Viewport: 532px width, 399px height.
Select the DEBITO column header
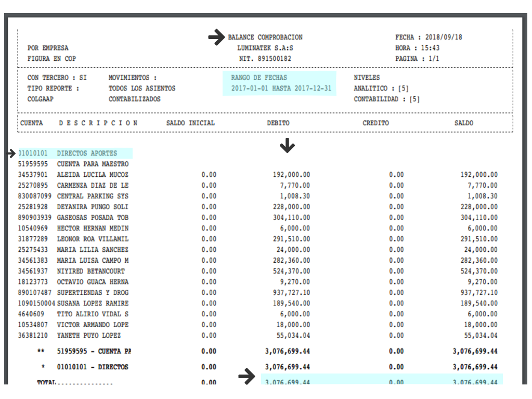pyautogui.click(x=278, y=123)
